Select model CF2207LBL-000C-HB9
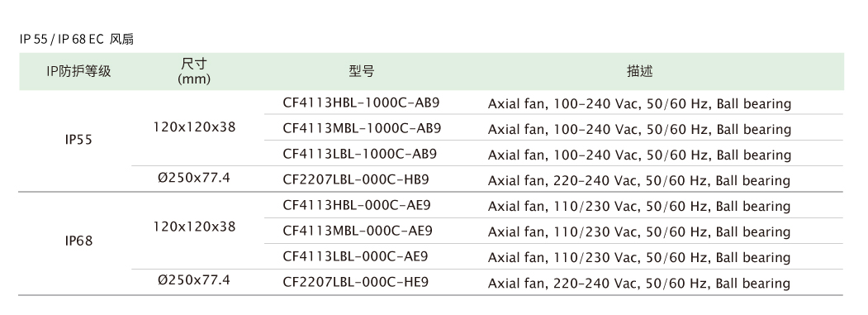 tap(356, 179)
